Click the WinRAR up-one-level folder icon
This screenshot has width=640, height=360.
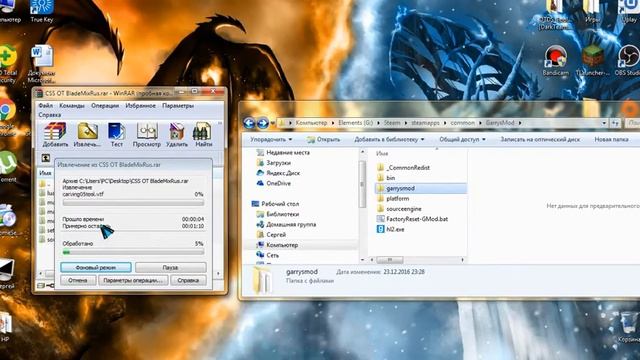pos(46,158)
